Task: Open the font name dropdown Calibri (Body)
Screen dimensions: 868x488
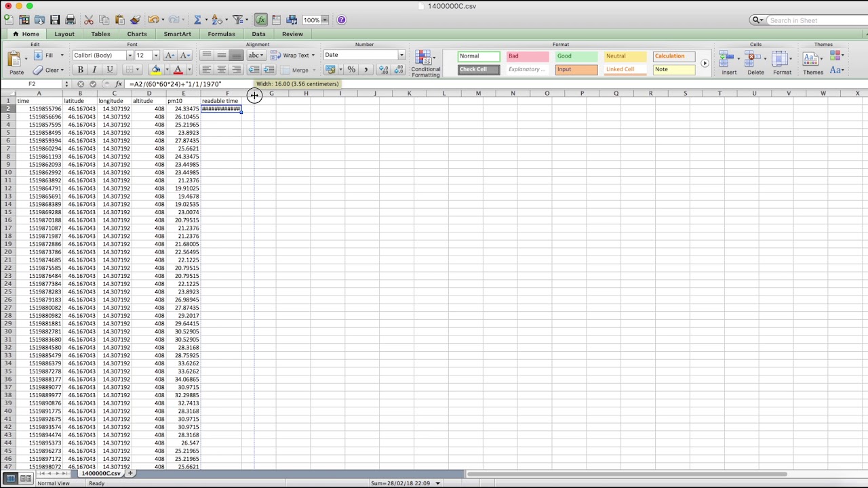Action: tap(130, 56)
